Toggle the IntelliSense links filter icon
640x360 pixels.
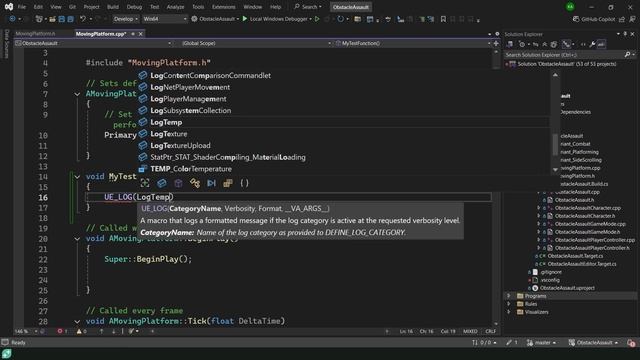[195, 183]
